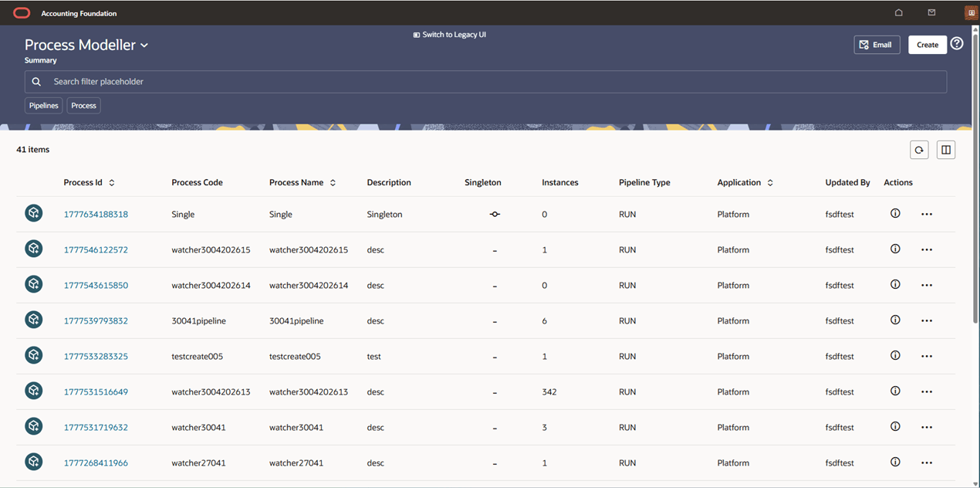Screen dimensions: 980x488
Task: Open process link 1777531516649
Action: point(96,391)
